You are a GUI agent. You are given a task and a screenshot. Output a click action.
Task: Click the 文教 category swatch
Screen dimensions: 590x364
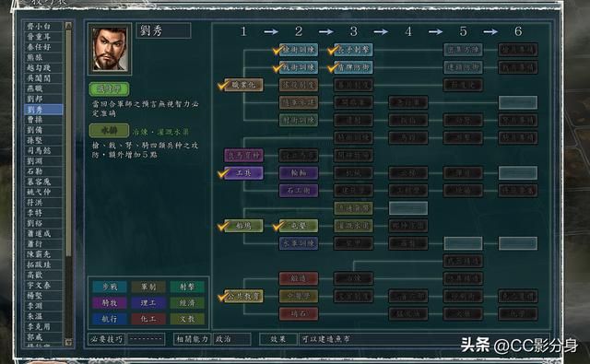[x=187, y=319]
